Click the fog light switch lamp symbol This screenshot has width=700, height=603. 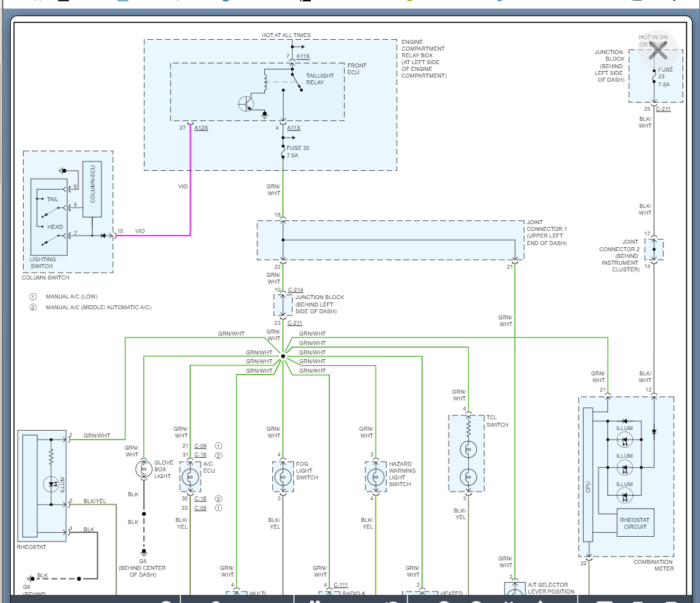pyautogui.click(x=283, y=477)
